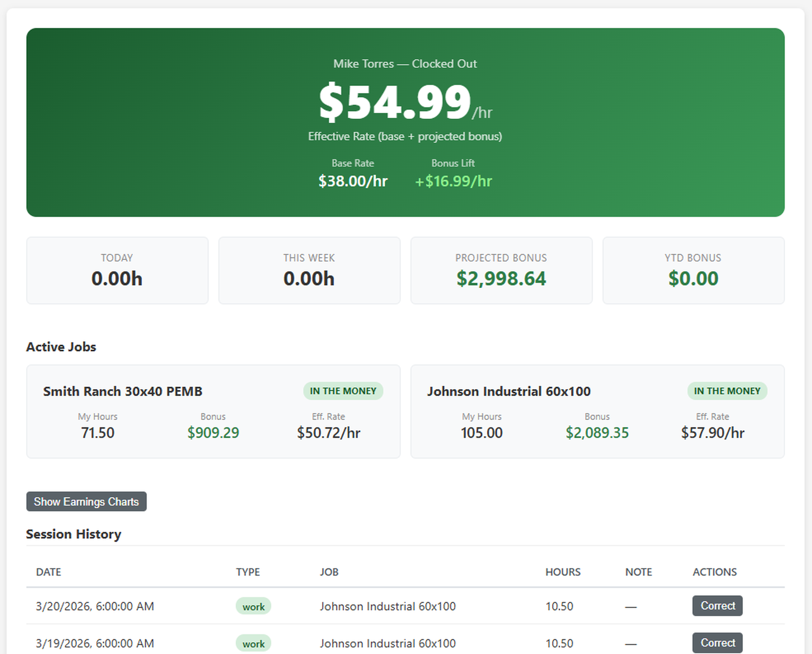Click the Show Earnings Charts button

click(86, 501)
